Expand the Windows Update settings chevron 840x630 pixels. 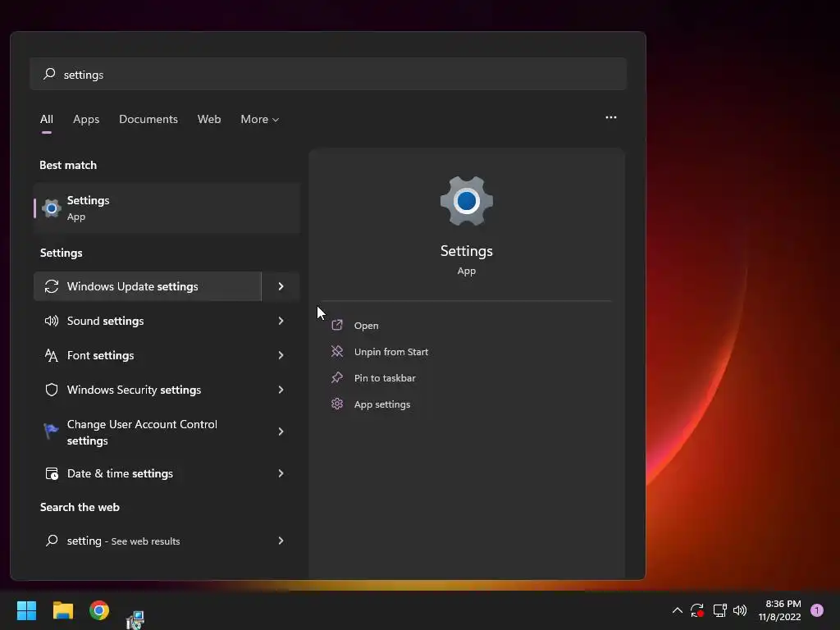point(281,286)
